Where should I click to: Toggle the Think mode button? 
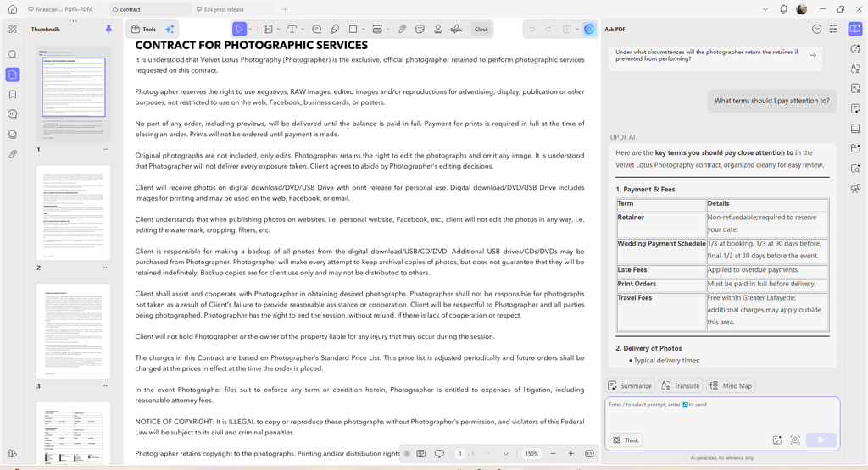(x=626, y=440)
